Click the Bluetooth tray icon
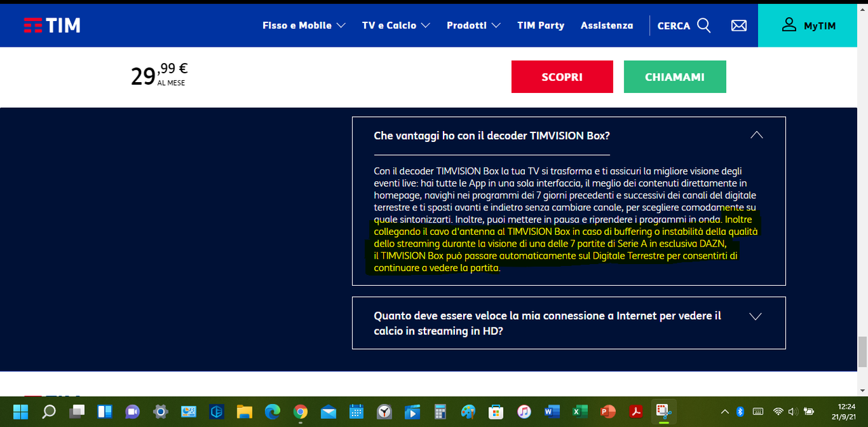Screen dimensions: 868x427 pyautogui.click(x=741, y=411)
